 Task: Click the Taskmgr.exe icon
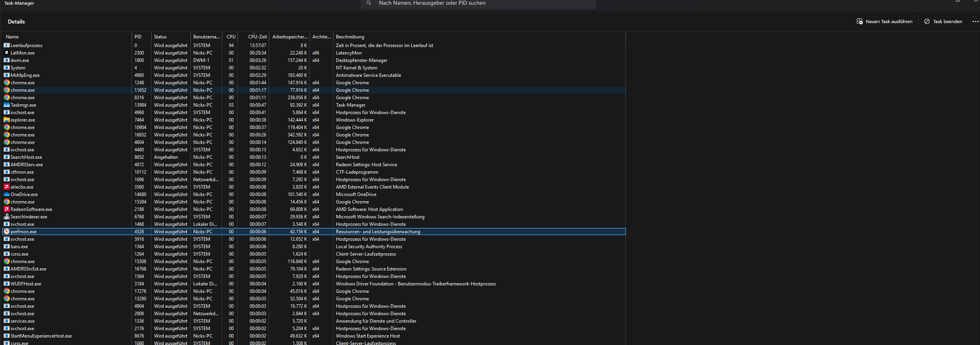pos(7,105)
